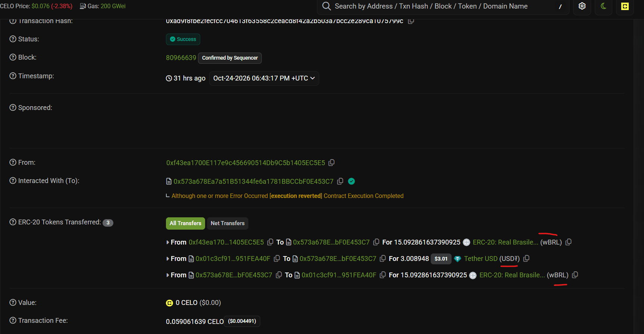The image size is (644, 334).
Task: Click the help icon beside Value
Action: 13,302
